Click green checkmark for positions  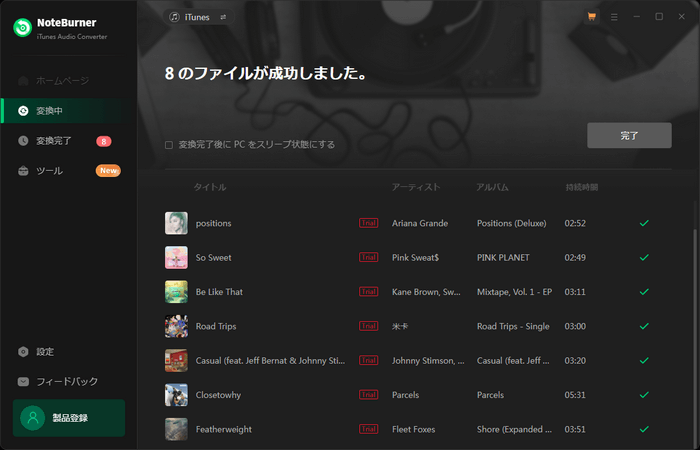coord(644,223)
